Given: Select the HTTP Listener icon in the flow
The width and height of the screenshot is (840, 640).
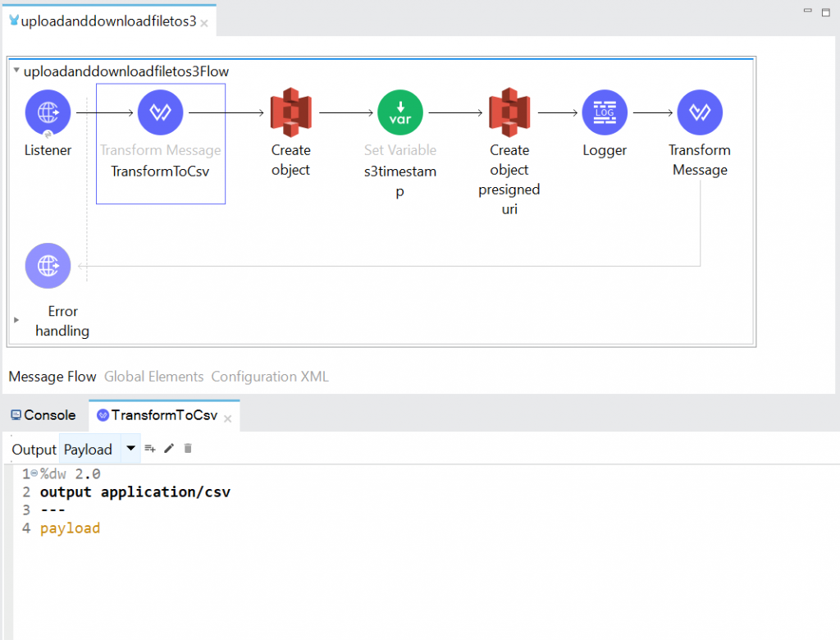Looking at the screenshot, I should (48, 112).
